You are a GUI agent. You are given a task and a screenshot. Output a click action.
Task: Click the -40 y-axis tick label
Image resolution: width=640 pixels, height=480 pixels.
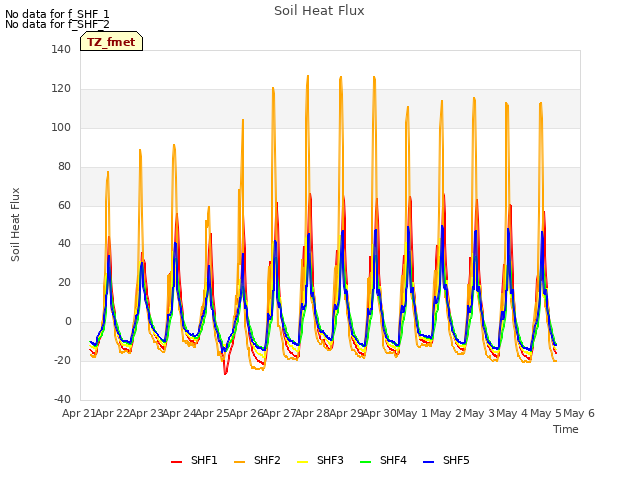click(62, 399)
